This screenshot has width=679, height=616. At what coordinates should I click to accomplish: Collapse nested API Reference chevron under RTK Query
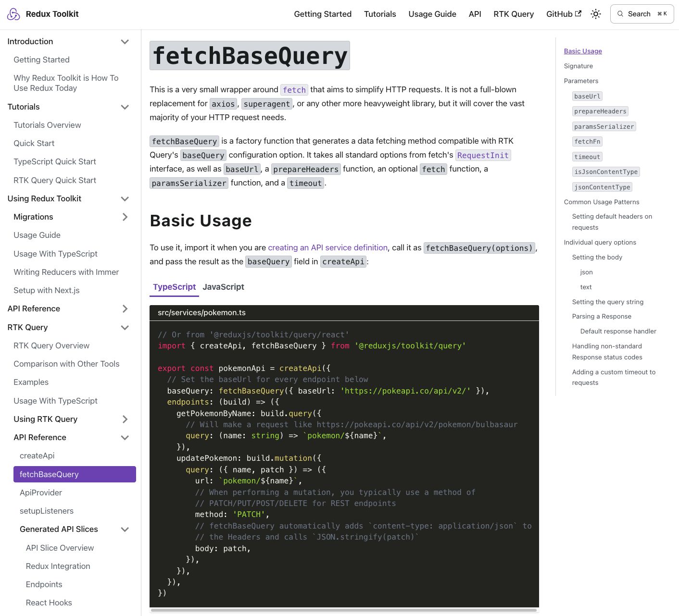[x=125, y=438]
